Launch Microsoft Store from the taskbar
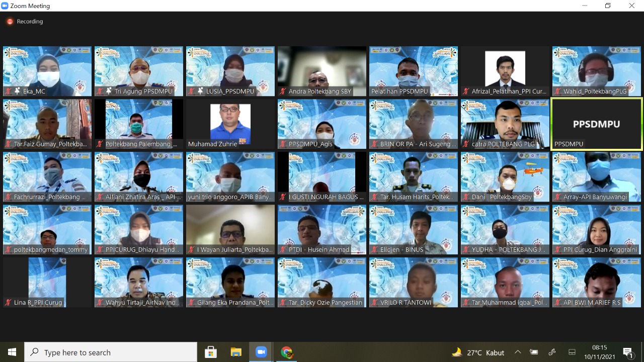This screenshot has width=644, height=362. [210, 352]
